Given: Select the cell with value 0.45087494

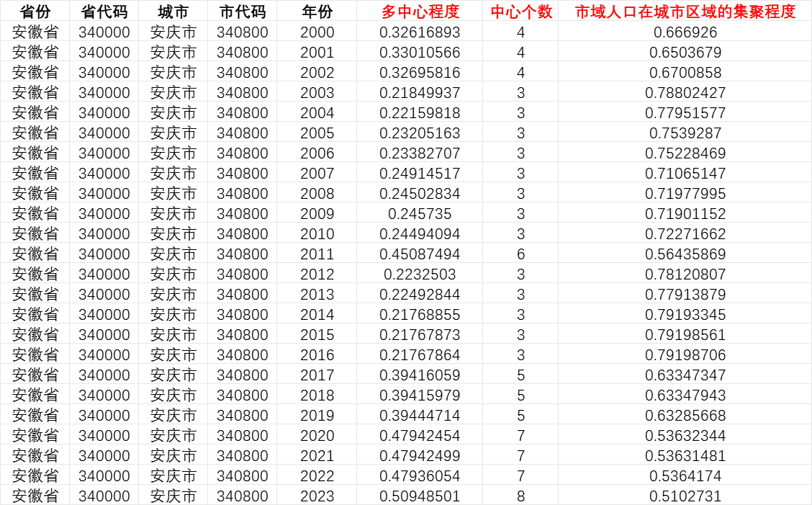Looking at the screenshot, I should click(x=420, y=254).
